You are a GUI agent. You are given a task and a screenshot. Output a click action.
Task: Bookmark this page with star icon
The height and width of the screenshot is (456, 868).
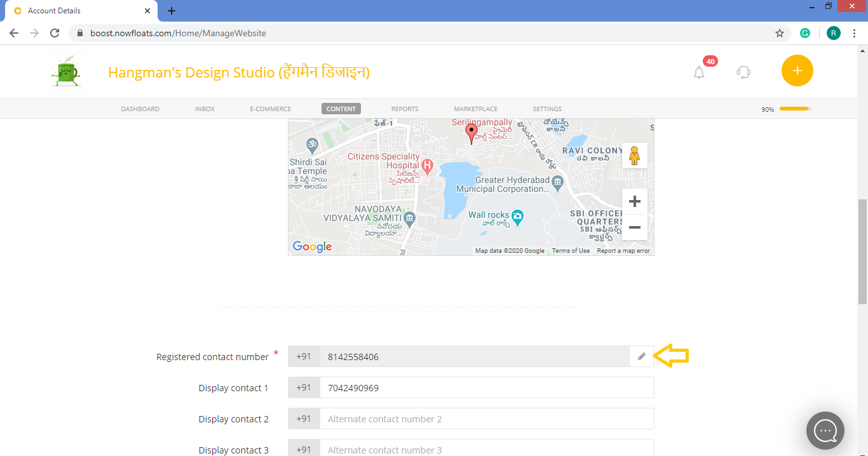tap(780, 33)
